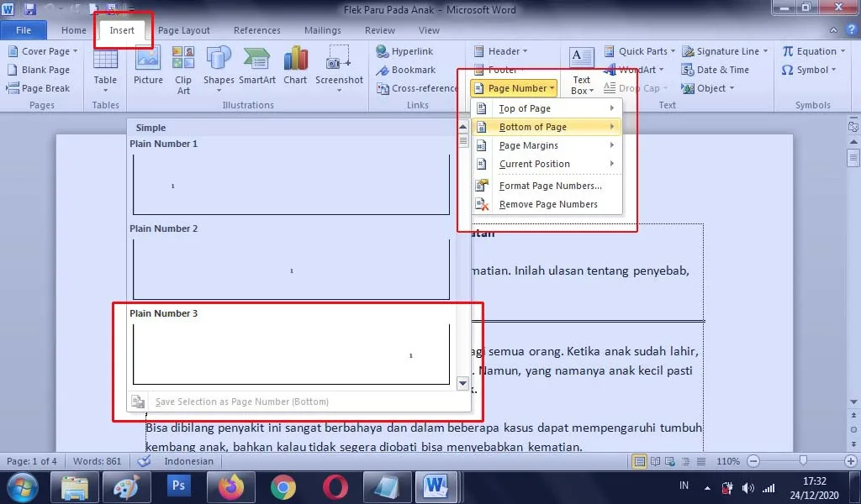Expand the Page Margins submenu

click(x=547, y=145)
